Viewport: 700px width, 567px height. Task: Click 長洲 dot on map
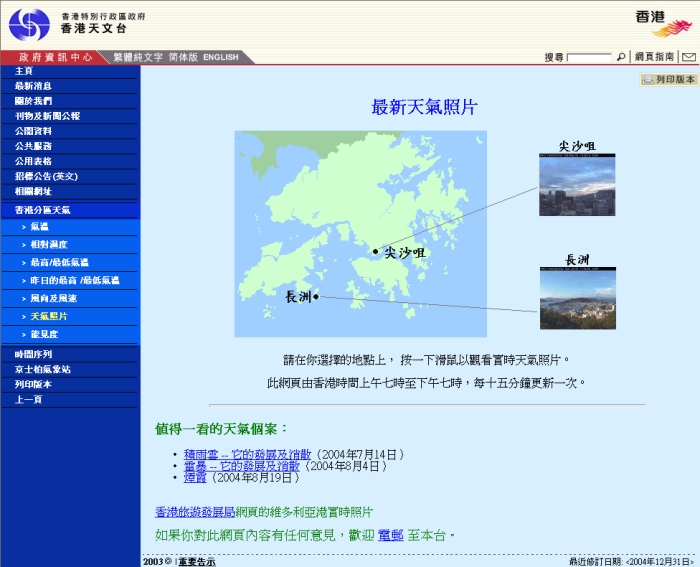point(316,296)
